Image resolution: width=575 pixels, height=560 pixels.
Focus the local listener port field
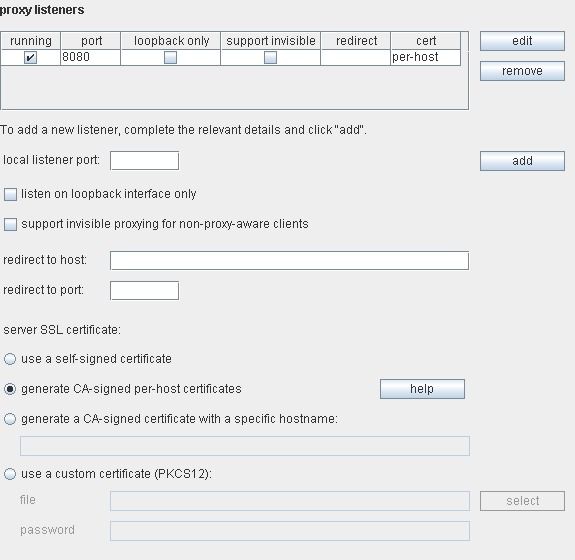(144, 161)
